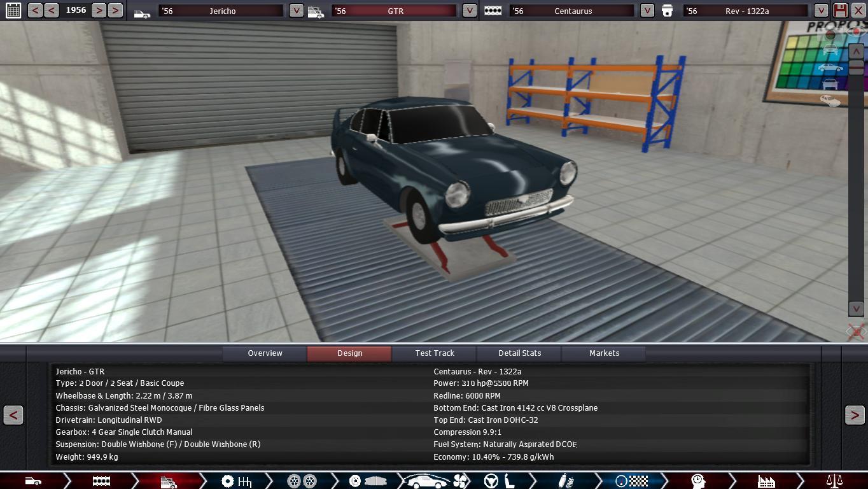Open the factory production step
The width and height of the screenshot is (868, 489).
pos(766,481)
